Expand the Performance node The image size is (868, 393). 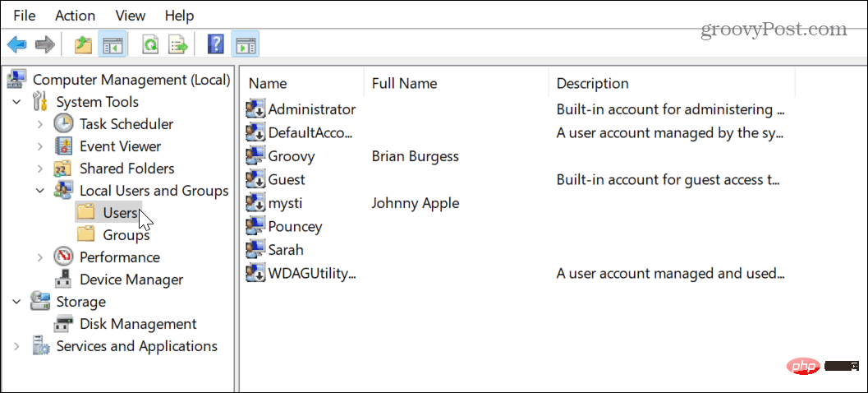[x=40, y=257]
